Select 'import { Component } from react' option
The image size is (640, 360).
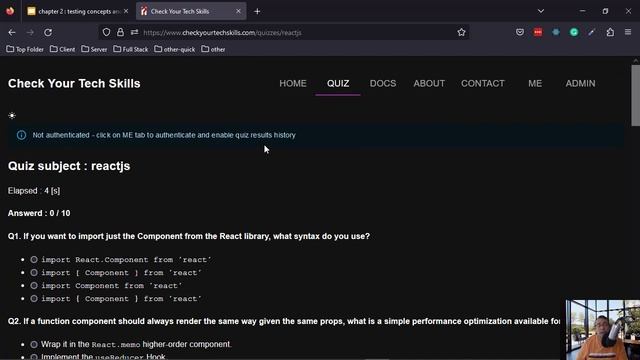coord(34,299)
